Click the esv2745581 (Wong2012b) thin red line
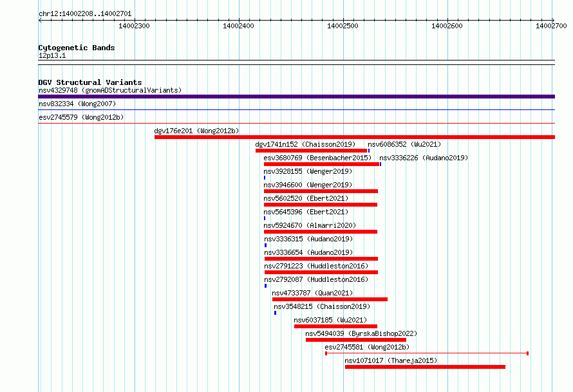Viewport: 573px width, 392px height. 427,353
